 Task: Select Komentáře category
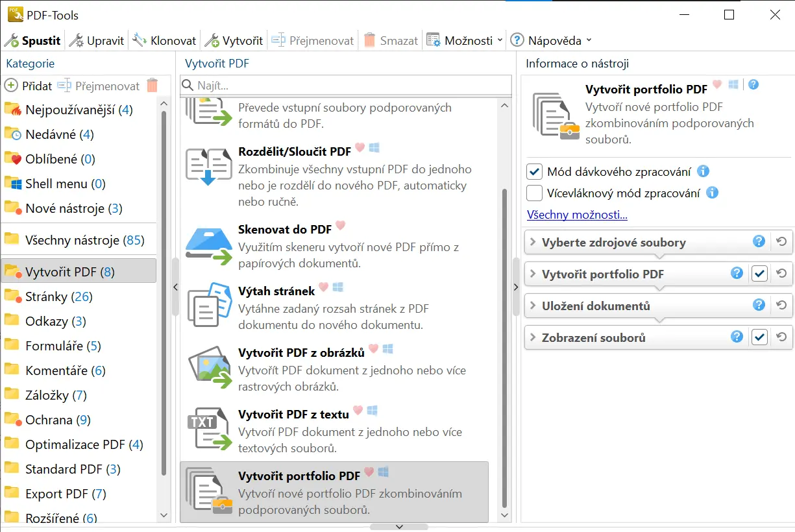pos(79,370)
